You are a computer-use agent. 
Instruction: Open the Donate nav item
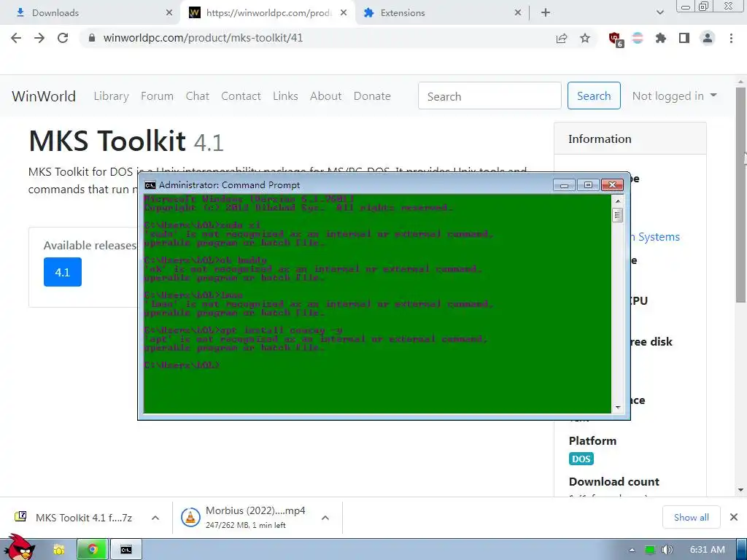pos(372,96)
